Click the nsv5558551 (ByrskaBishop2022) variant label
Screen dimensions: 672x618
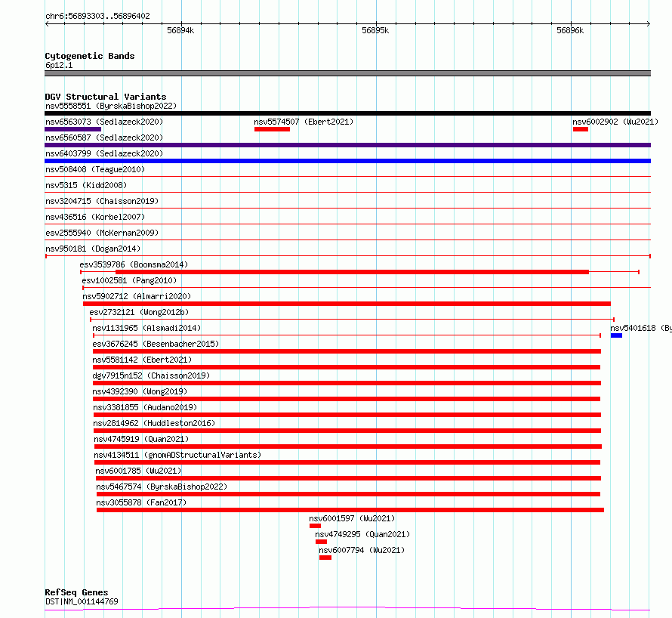[111, 106]
